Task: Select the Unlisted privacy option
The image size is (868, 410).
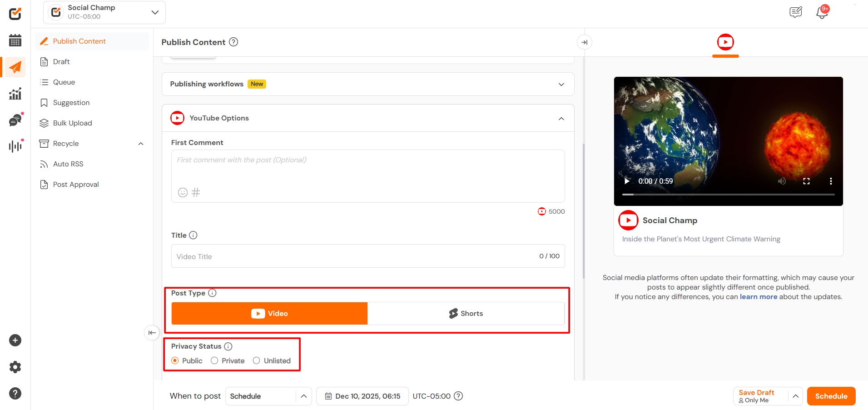Action: point(257,360)
